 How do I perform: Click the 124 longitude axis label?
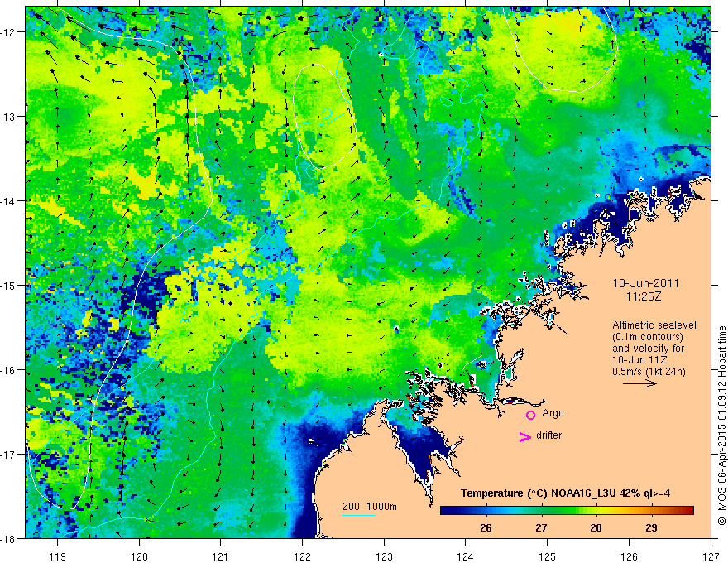(466, 556)
